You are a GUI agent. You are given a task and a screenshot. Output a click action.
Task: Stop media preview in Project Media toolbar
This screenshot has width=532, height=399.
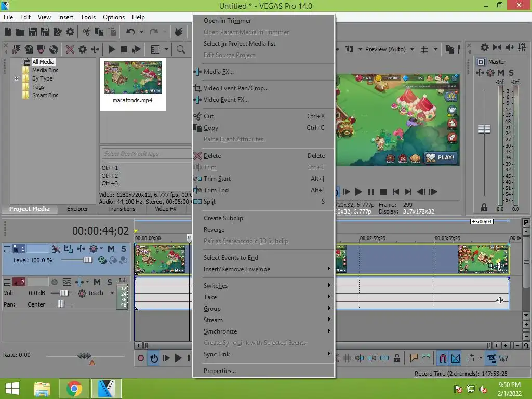pos(124,49)
